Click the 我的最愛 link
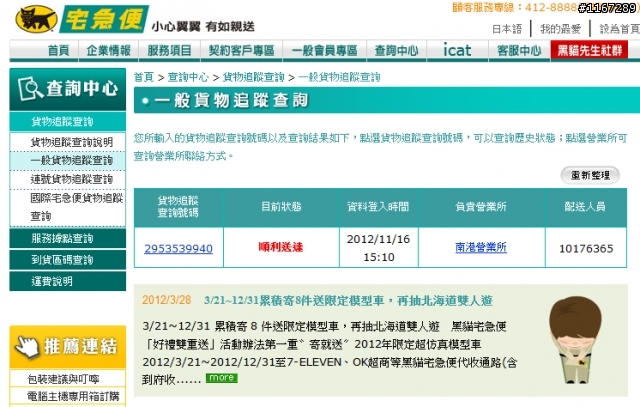This screenshot has width=640, height=407. (560, 29)
